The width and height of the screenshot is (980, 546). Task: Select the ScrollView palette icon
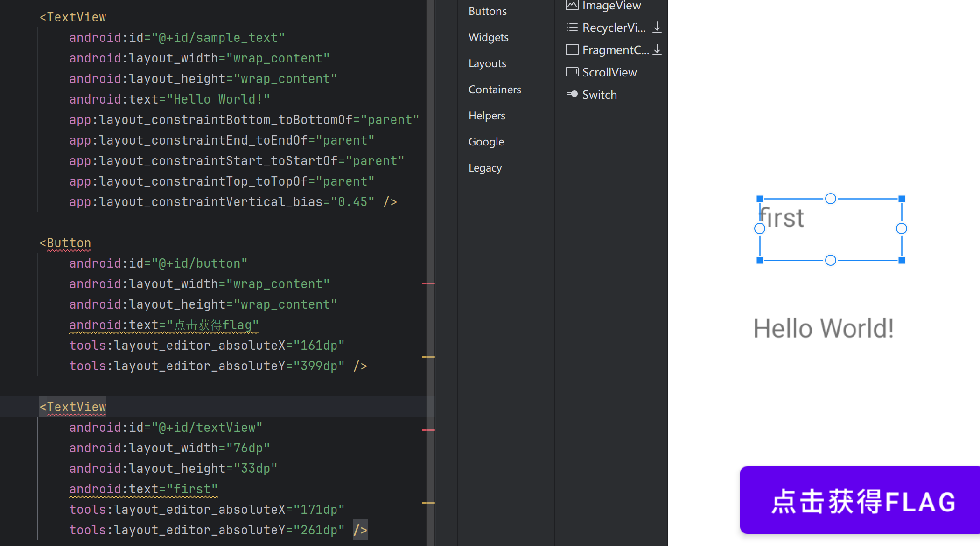point(572,72)
